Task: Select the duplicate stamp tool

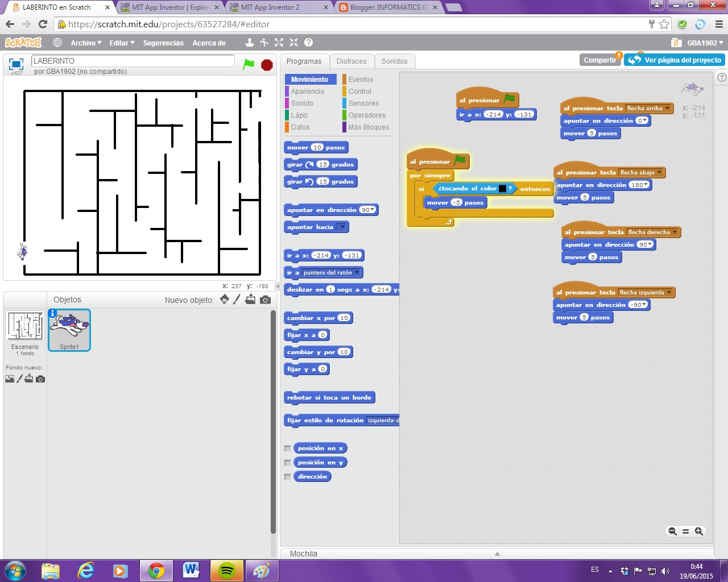Action: [x=249, y=43]
